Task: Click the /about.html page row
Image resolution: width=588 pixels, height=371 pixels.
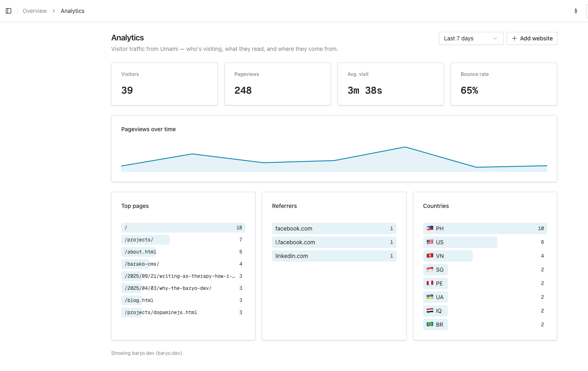Action: tap(183, 252)
